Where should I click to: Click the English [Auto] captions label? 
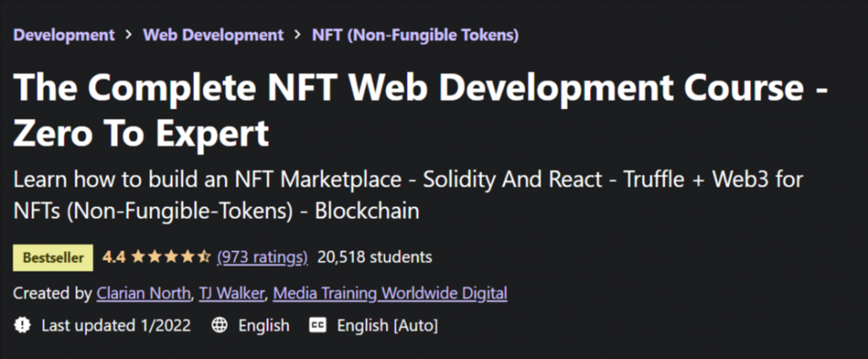(387, 325)
